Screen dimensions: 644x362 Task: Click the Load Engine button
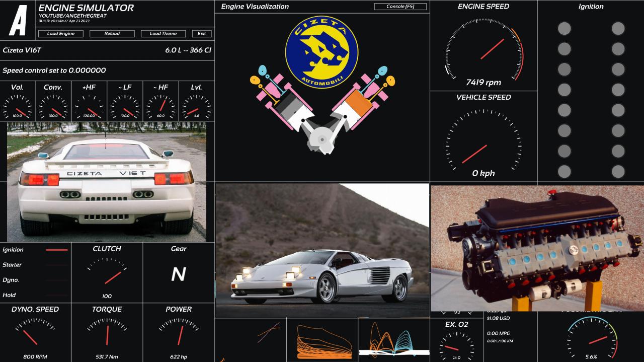[x=60, y=34]
